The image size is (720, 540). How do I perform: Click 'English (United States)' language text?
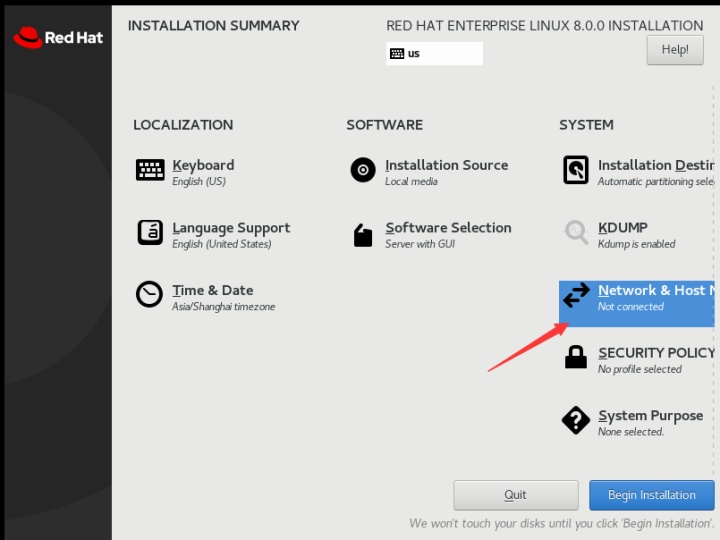(x=222, y=244)
